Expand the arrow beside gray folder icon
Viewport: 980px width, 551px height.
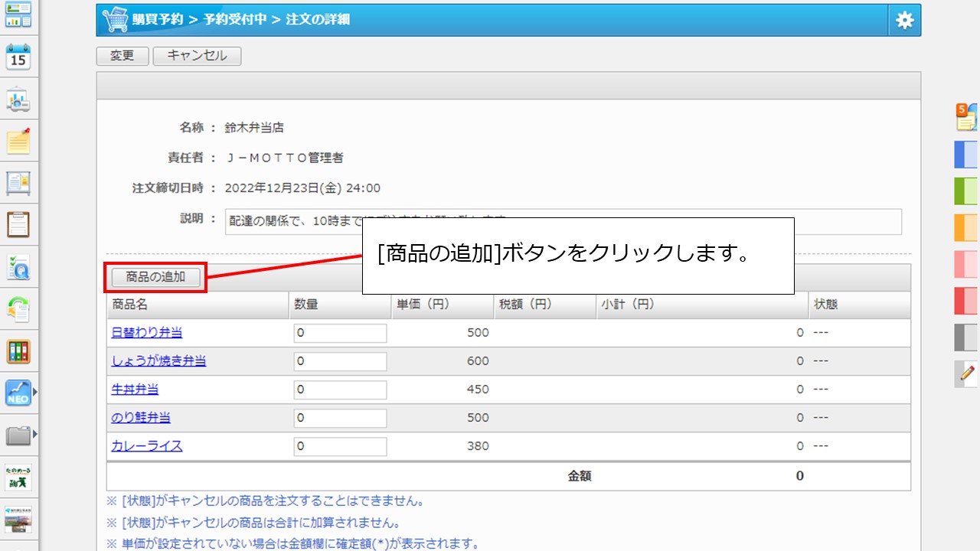click(x=34, y=435)
